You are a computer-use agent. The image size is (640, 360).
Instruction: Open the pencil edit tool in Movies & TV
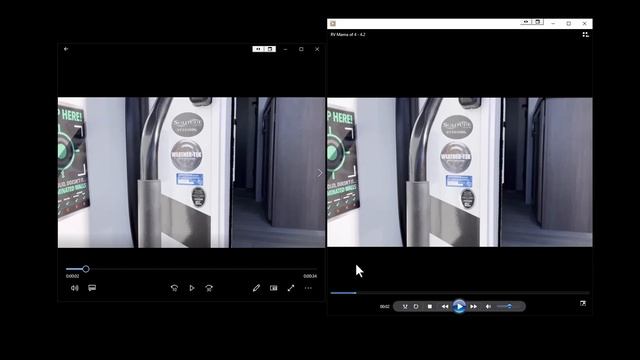tap(256, 288)
